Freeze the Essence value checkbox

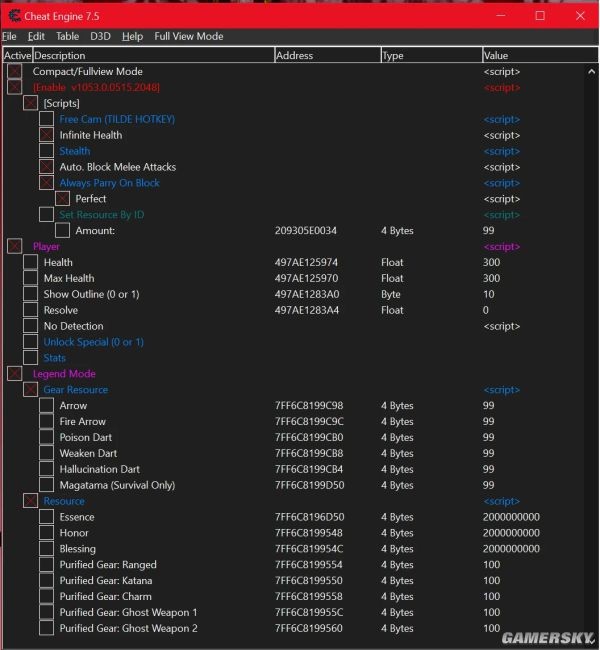click(46, 517)
